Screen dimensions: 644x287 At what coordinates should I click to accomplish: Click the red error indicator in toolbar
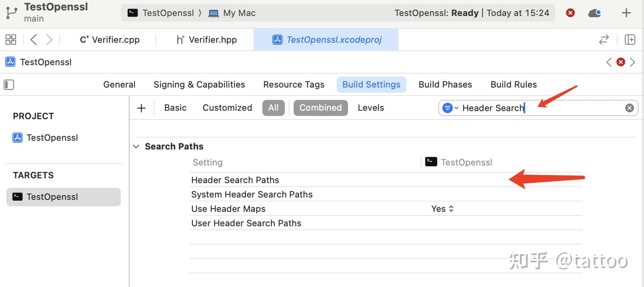570,13
